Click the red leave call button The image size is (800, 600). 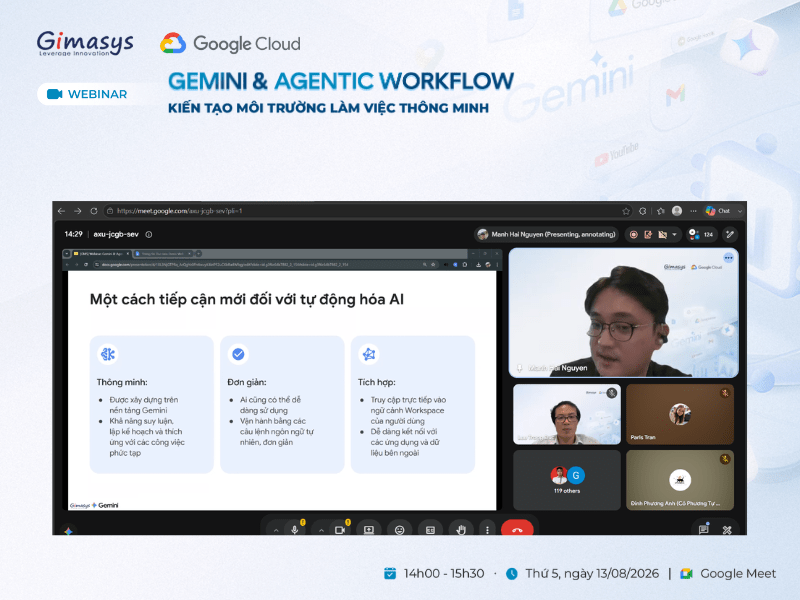[517, 530]
